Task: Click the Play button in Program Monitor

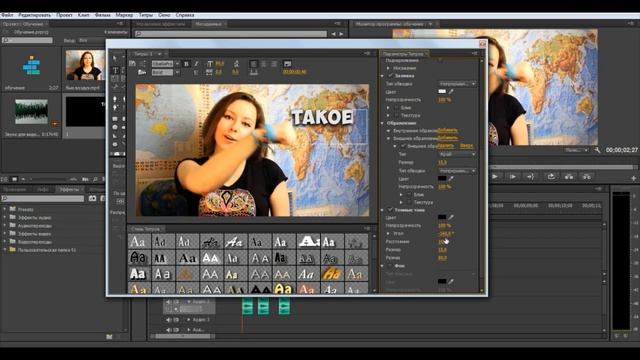Action: point(495,176)
